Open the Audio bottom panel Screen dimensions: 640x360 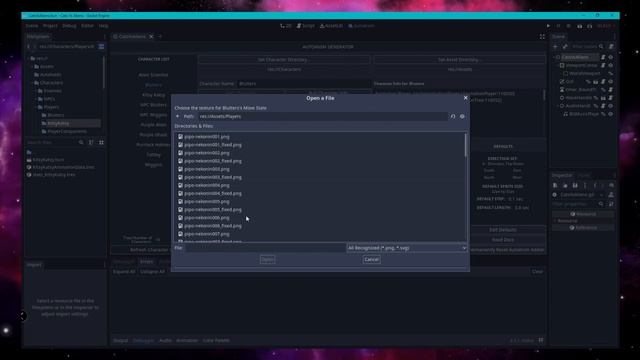coord(165,340)
